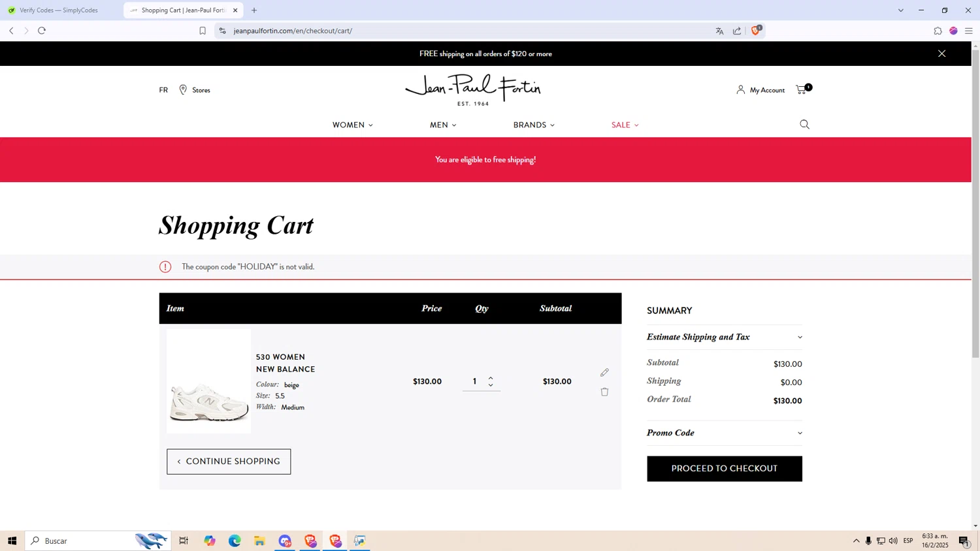Open the BRANDS menu dropdown
This screenshot has height=551, width=980.
534,125
